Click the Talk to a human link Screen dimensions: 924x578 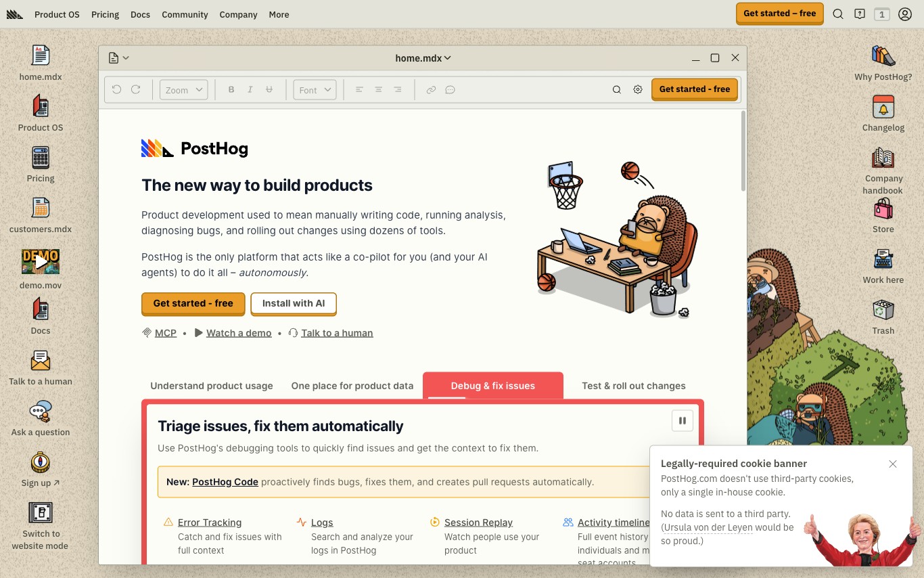[x=337, y=333]
